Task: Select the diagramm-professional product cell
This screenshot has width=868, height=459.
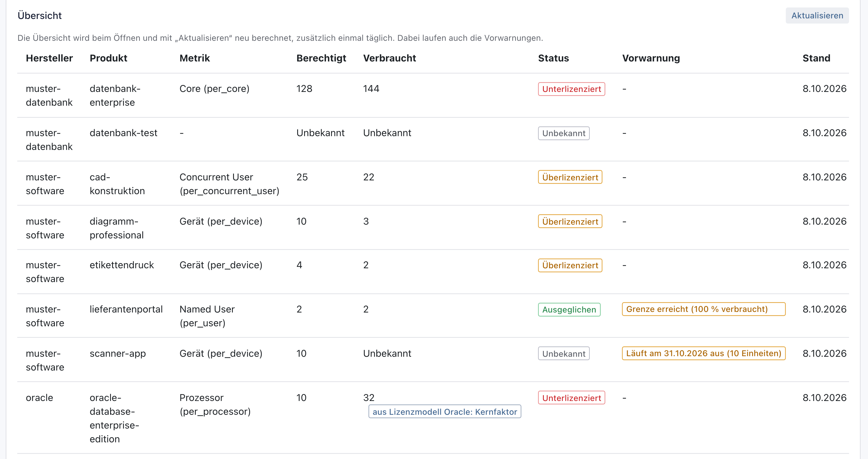Action: (x=117, y=228)
